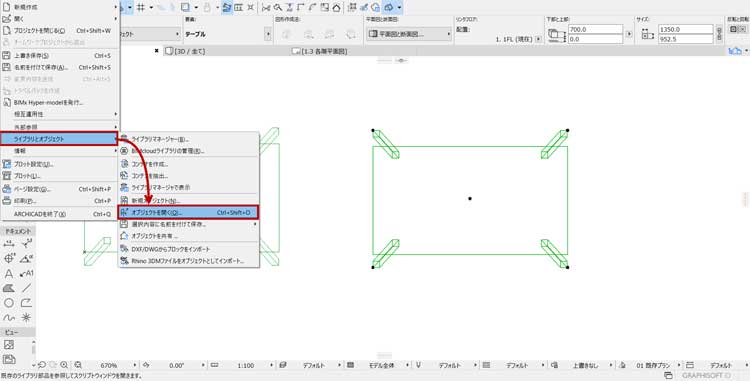Select the Hotspot tool

(26, 317)
